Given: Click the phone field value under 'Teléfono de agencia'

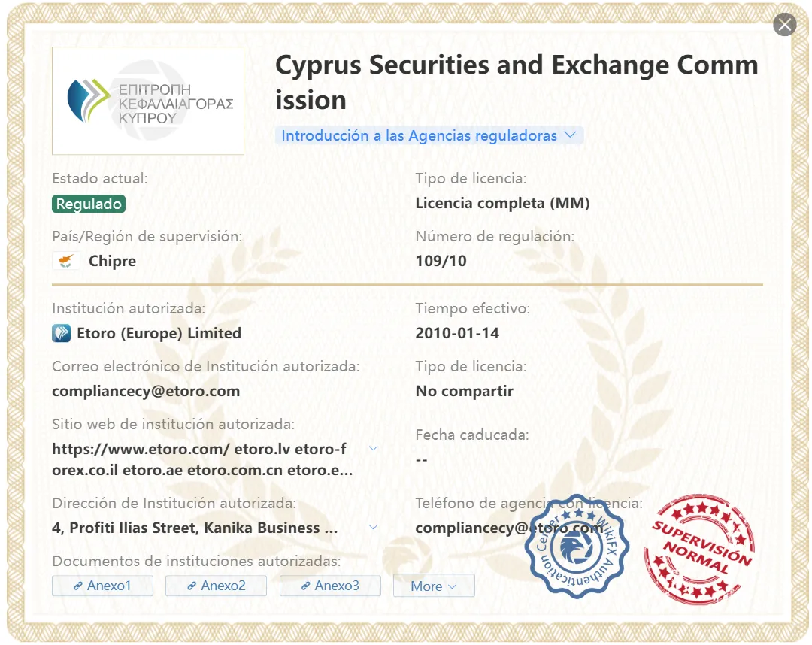Looking at the screenshot, I should click(510, 528).
